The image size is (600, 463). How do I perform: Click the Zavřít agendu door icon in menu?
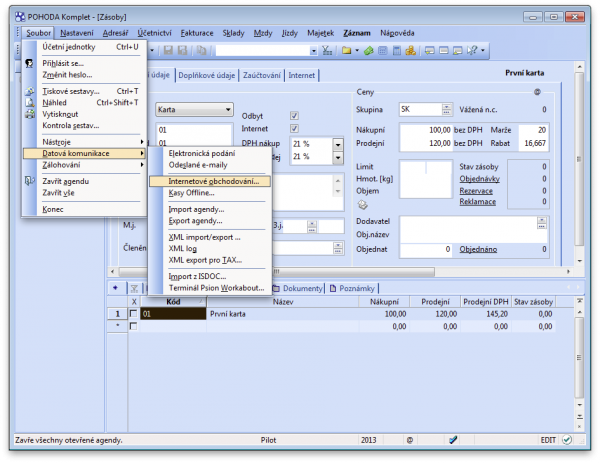pyautogui.click(x=29, y=181)
